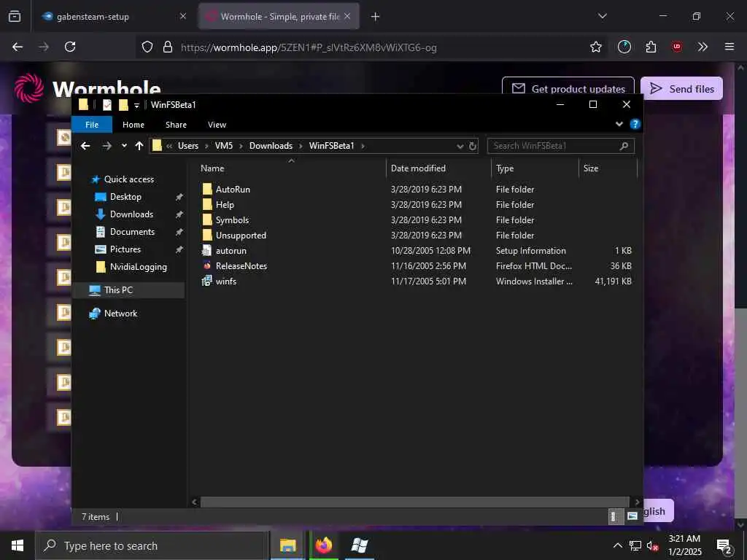This screenshot has height=560, width=747.
Task: Click the Explorer back arrow
Action: point(85,146)
